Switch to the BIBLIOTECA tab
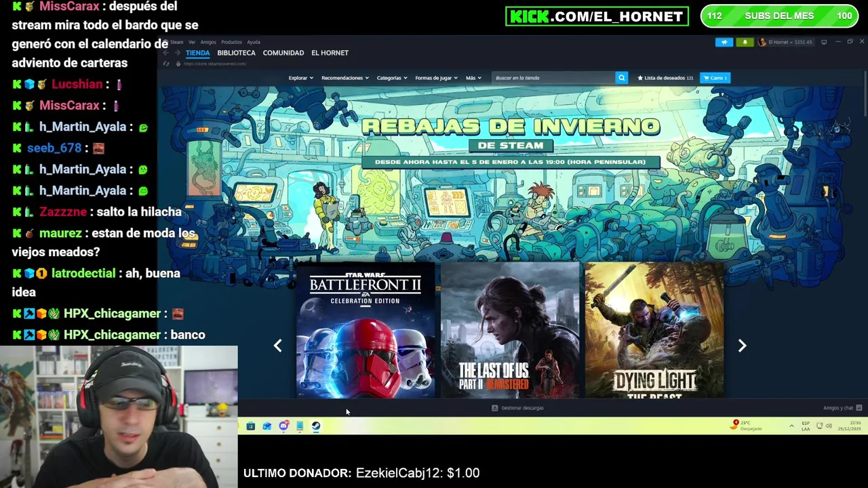Viewport: 868px width, 488px height. 236,53
